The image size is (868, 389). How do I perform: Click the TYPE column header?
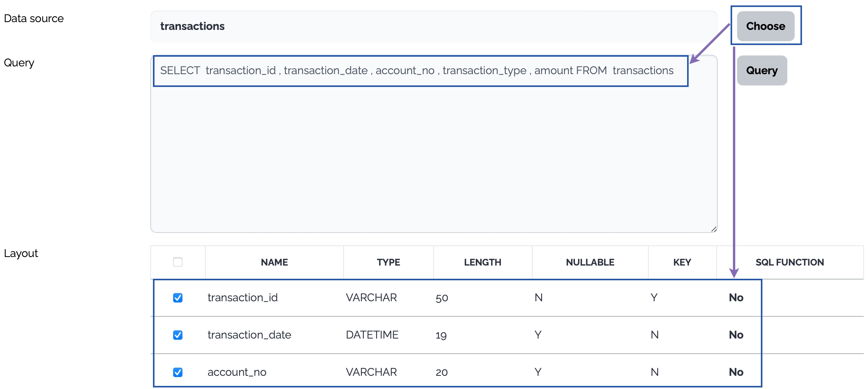click(x=388, y=262)
